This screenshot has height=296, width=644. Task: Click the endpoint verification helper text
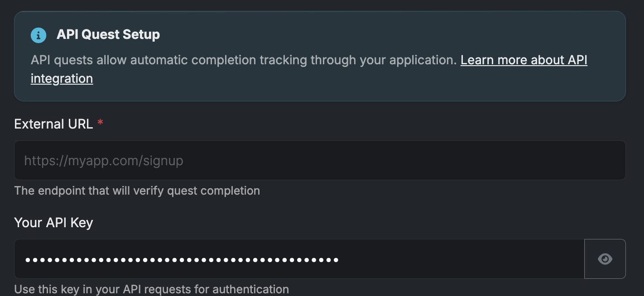[x=137, y=191]
